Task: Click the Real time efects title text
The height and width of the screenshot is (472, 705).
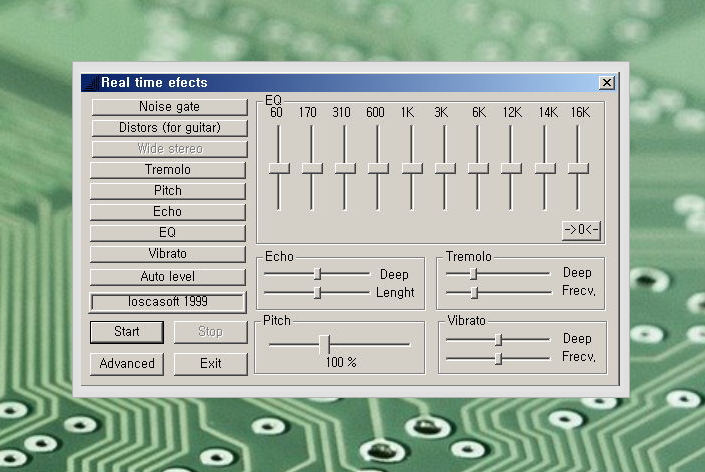Action: click(x=154, y=83)
